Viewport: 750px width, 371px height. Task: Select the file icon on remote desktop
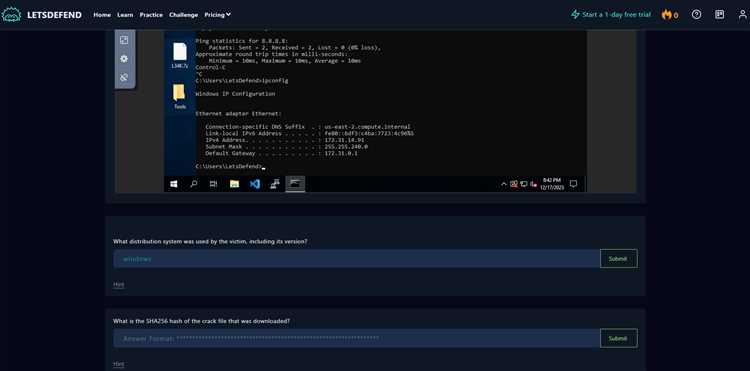pyautogui.click(x=180, y=55)
